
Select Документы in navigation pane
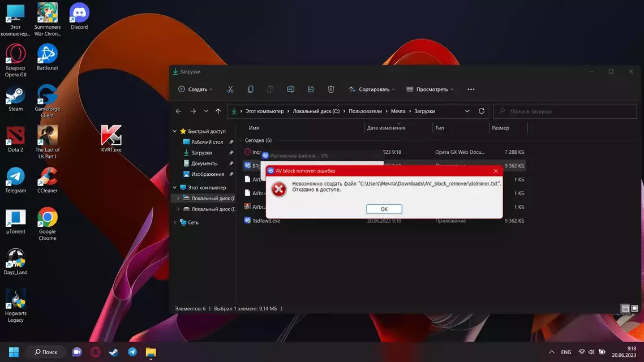click(x=204, y=163)
